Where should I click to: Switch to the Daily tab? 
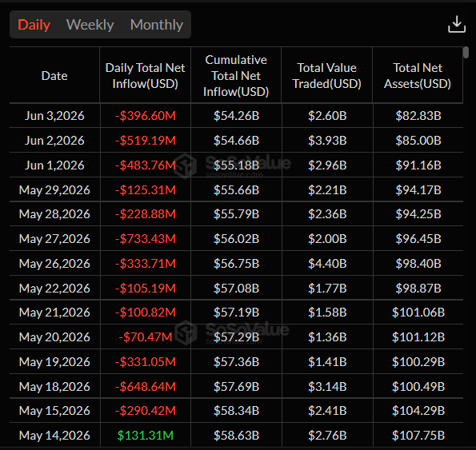click(34, 25)
